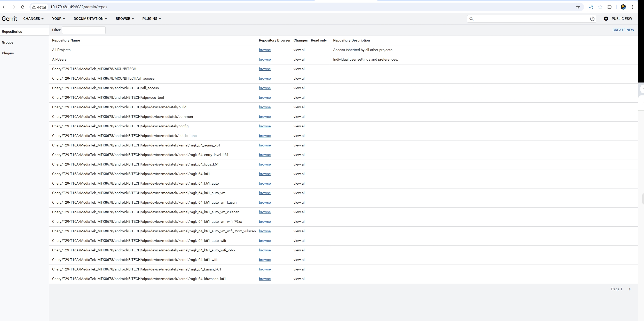Open the browser extensions puzzle icon
Viewport: 644px width, 321px height.
[609, 7]
